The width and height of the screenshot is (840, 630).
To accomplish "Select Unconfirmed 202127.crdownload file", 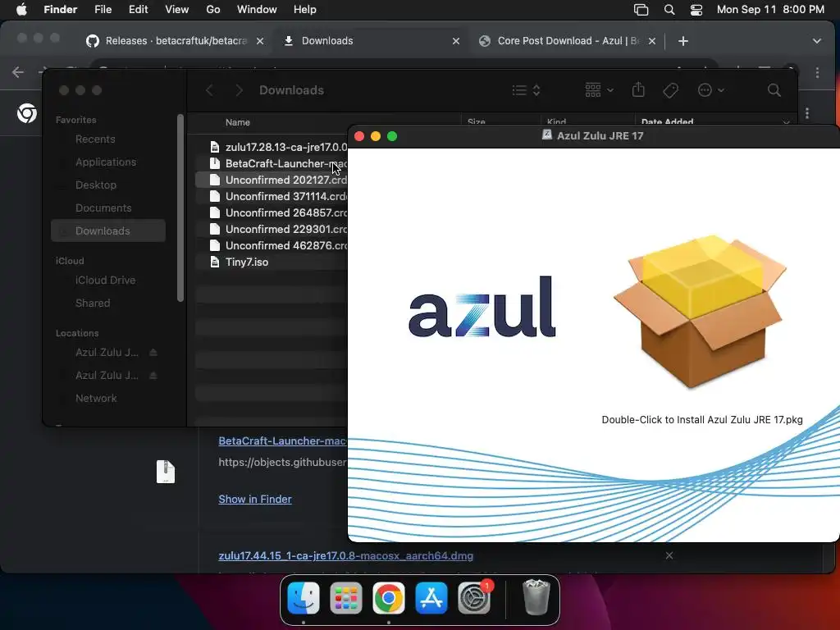I will (271, 180).
